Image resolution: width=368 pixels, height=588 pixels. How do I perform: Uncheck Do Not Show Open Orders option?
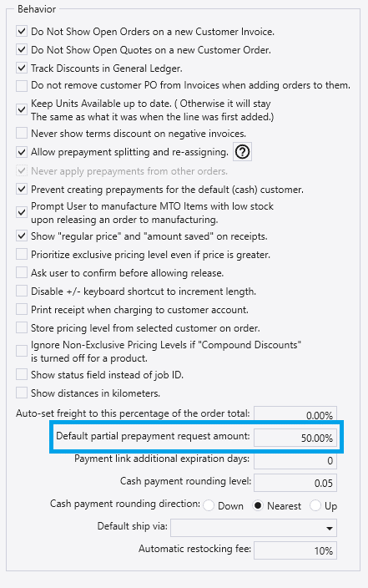(22, 31)
